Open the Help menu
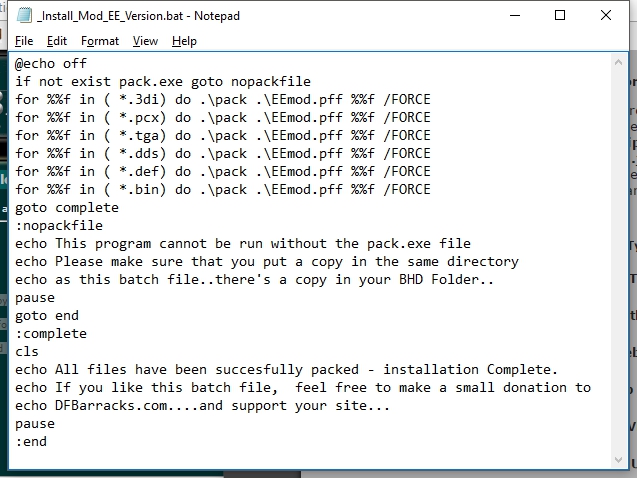This screenshot has height=478, width=637. coord(184,41)
